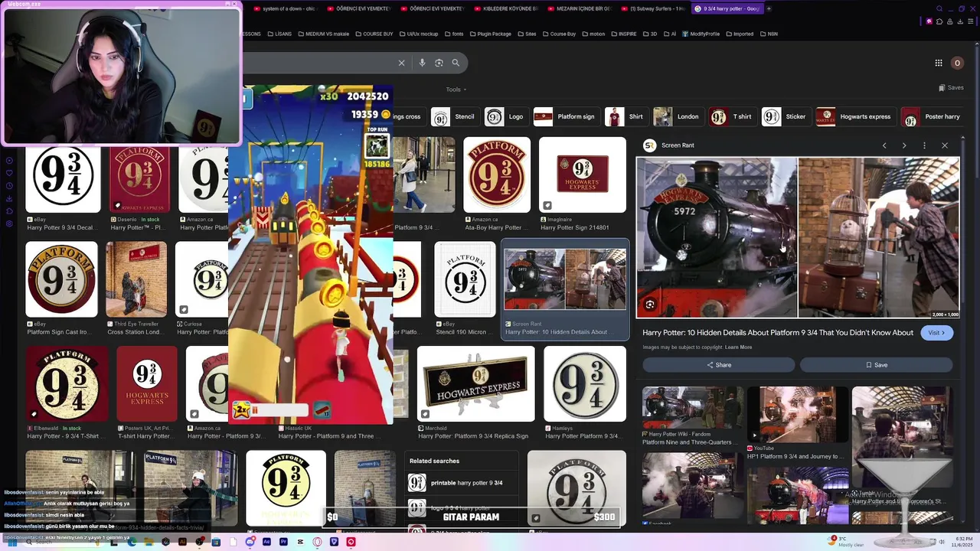Open the fonts bookmarks folder
Image resolution: width=980 pixels, height=551 pixels.
click(454, 34)
